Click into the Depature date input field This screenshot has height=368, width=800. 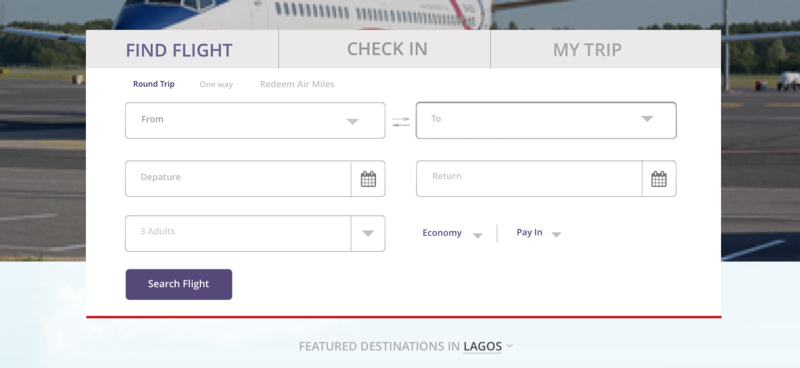click(238, 179)
